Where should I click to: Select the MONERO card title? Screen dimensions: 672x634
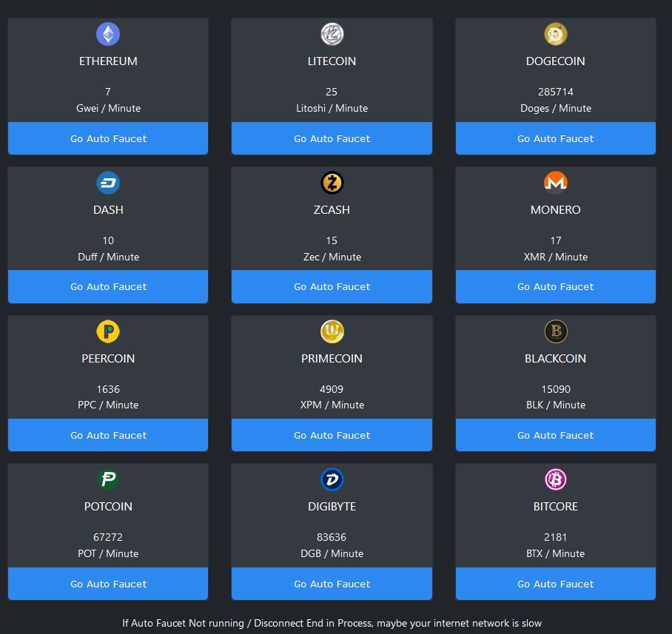(x=555, y=210)
